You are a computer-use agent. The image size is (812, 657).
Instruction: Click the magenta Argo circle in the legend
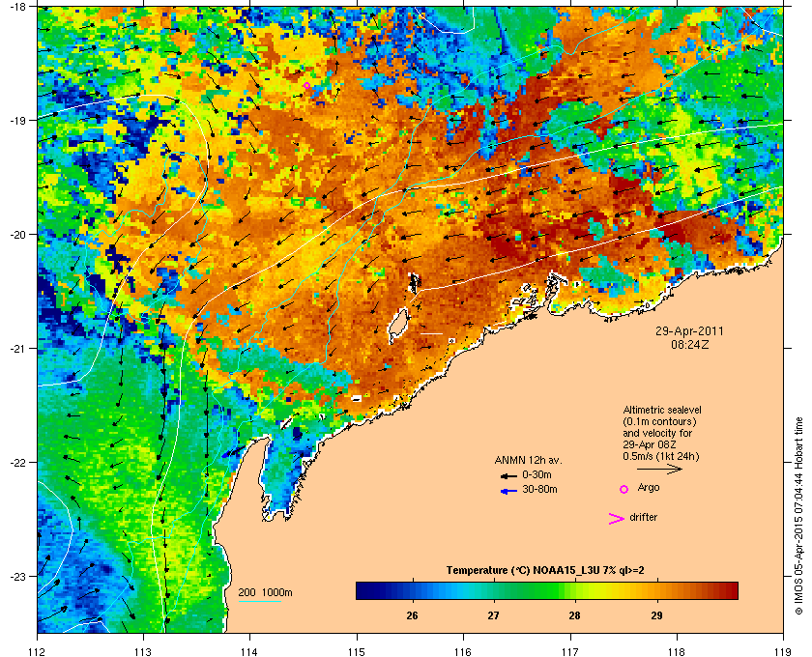click(x=624, y=489)
